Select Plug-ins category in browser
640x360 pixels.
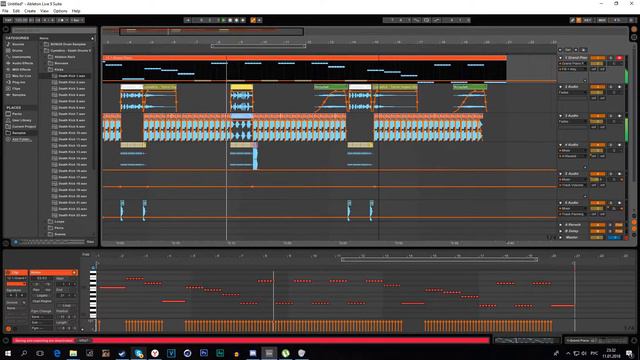[19, 82]
